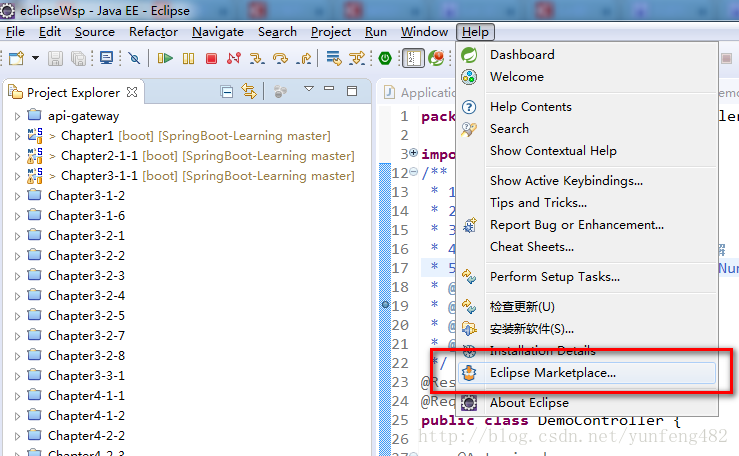Click the Step Over icon
The height and width of the screenshot is (456, 739).
click(280, 58)
